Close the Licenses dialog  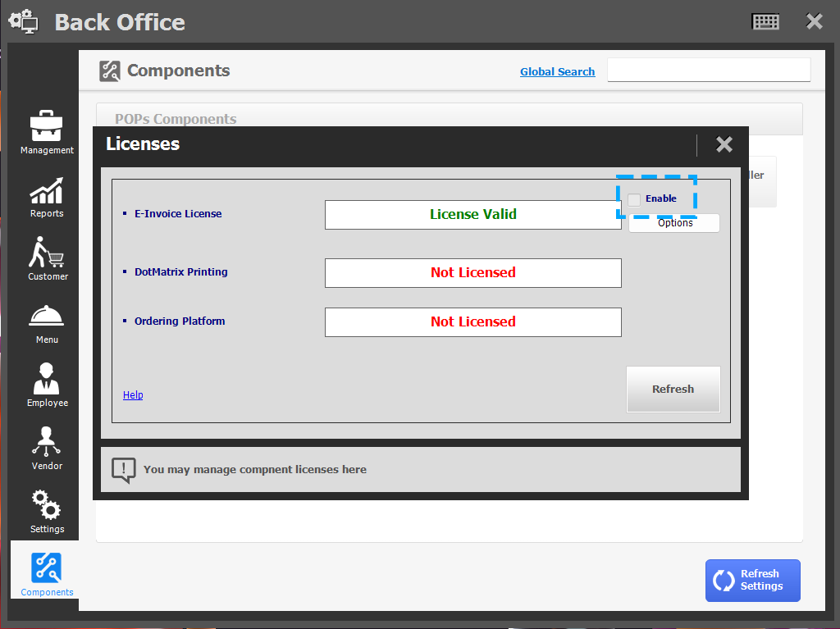724,144
